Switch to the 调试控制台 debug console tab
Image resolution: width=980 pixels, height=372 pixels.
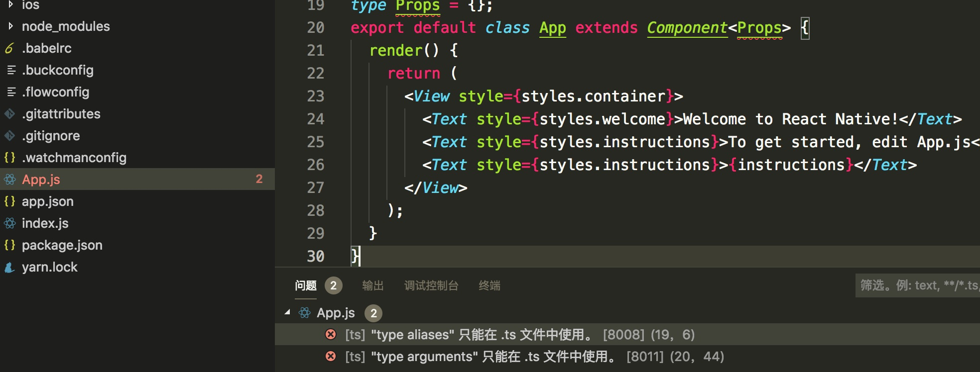[431, 285]
